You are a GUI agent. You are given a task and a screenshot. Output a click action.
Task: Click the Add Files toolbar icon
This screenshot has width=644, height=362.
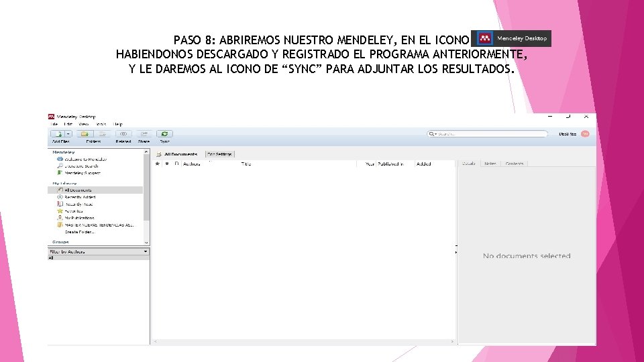coord(58,134)
